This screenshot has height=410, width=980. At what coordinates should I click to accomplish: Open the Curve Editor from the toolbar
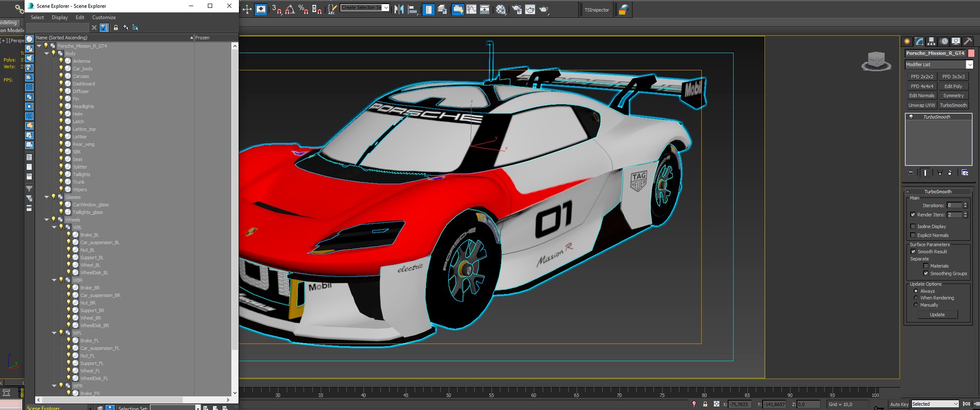point(471,9)
